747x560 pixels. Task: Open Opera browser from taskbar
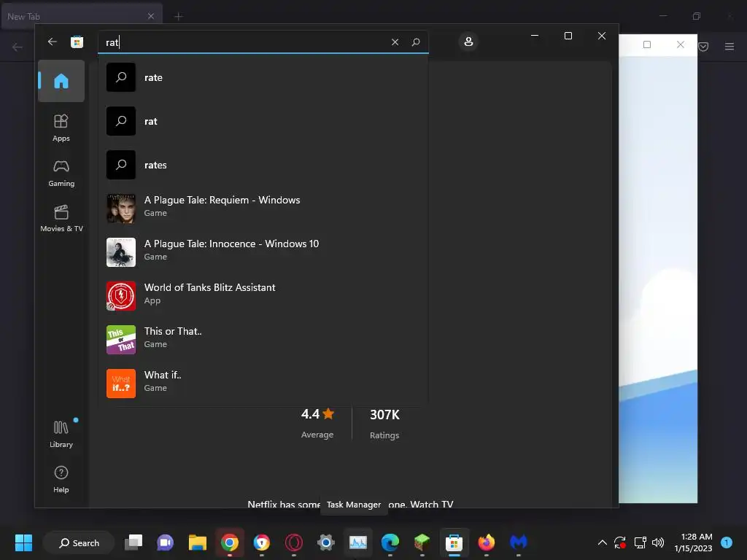[293, 542]
